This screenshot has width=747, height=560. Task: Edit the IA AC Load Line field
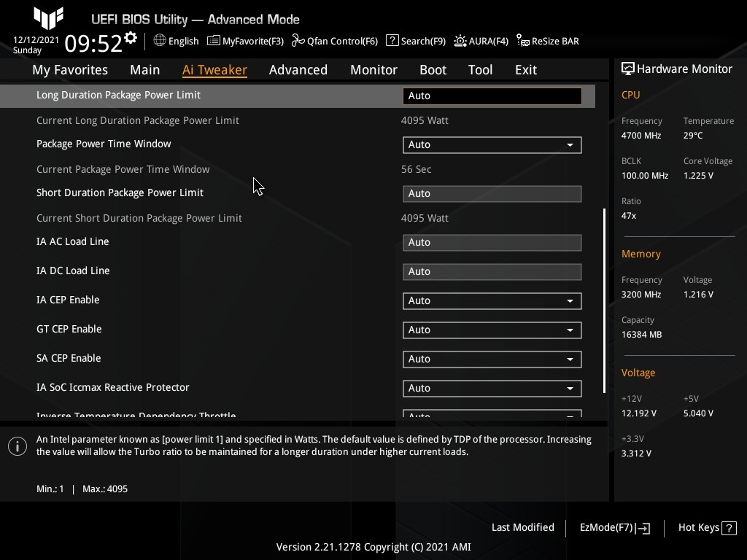[492, 242]
